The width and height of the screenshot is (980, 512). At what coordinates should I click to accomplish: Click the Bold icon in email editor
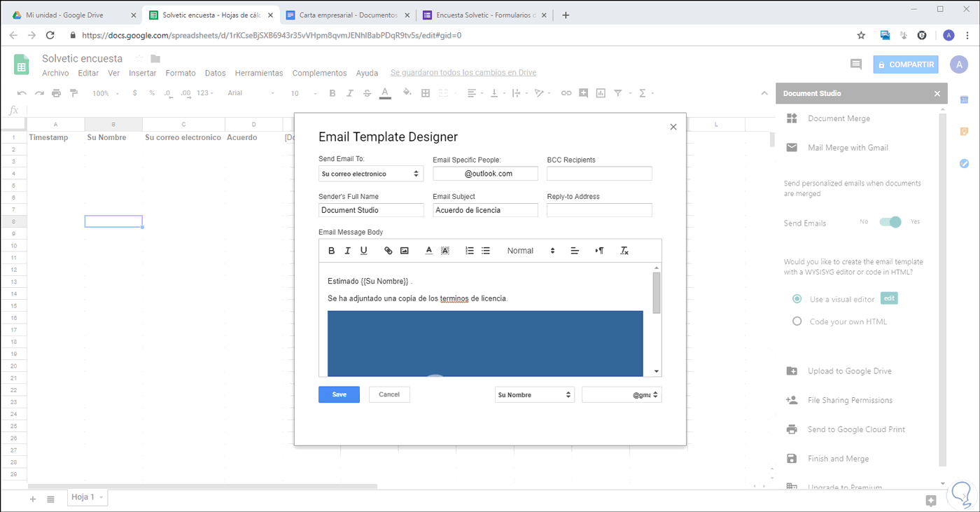pos(332,251)
